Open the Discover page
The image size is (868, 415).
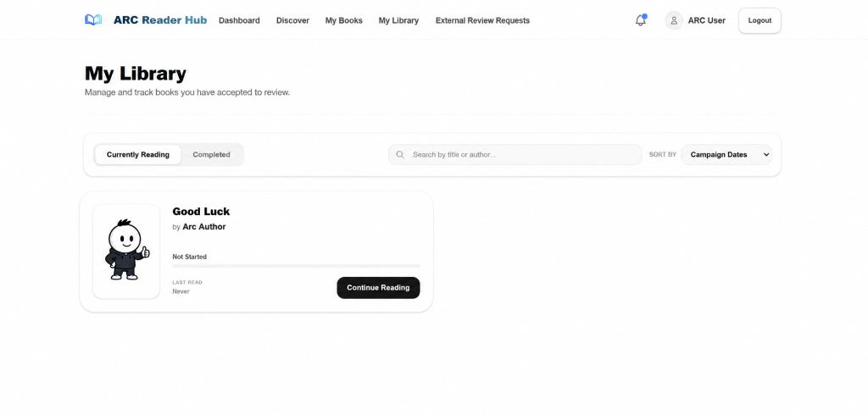tap(292, 20)
